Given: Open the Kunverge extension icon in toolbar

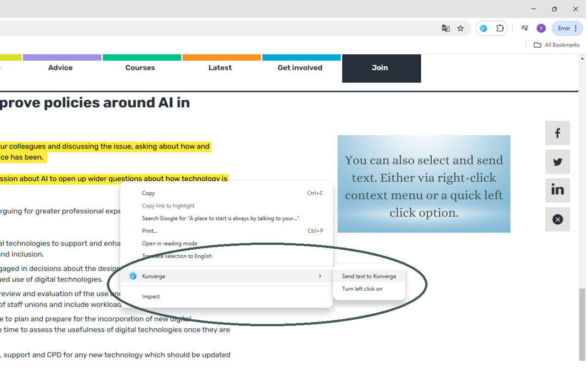Looking at the screenshot, I should (483, 29).
